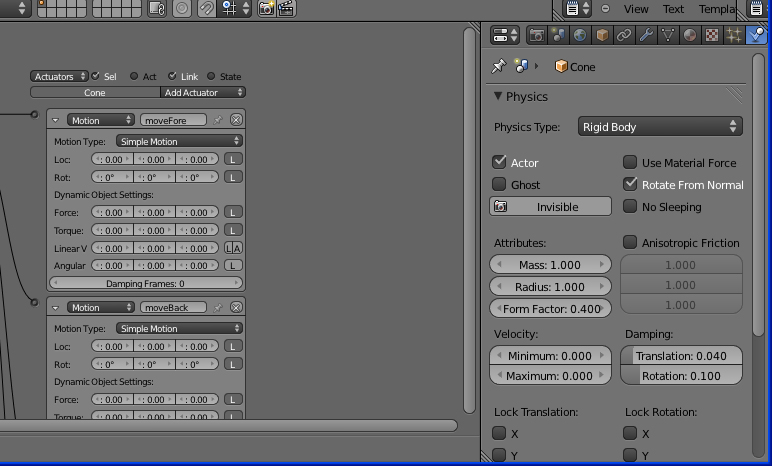Open the snap element type selector
Screen dimensions: 772x466
point(235,8)
